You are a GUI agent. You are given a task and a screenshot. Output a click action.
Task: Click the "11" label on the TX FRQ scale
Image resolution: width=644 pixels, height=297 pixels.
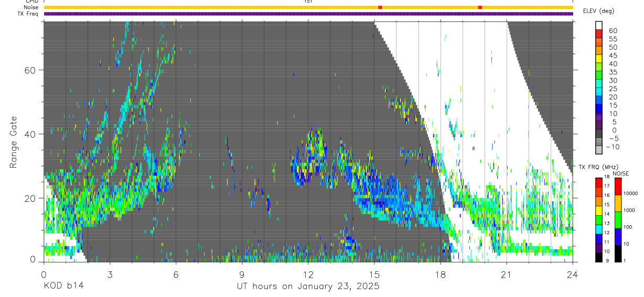coord(607,242)
